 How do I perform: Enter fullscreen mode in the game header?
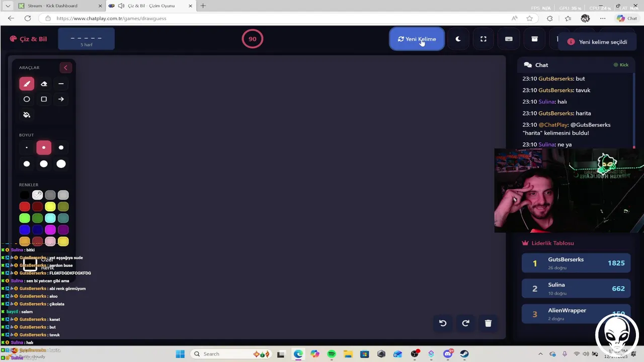(484, 39)
